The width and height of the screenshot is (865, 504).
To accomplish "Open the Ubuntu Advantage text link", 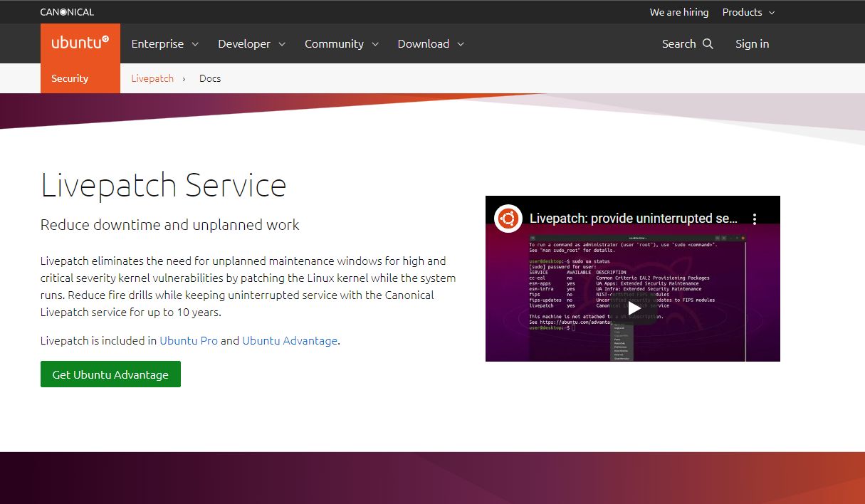I will point(290,340).
